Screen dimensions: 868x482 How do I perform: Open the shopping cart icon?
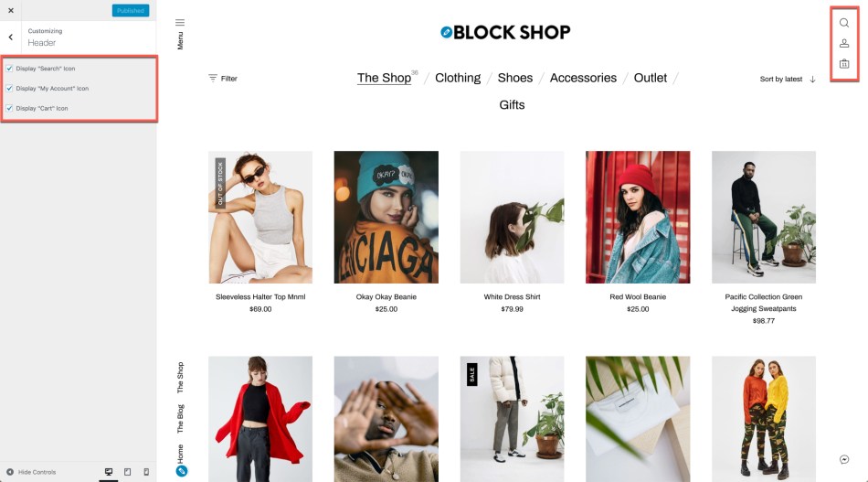843,64
